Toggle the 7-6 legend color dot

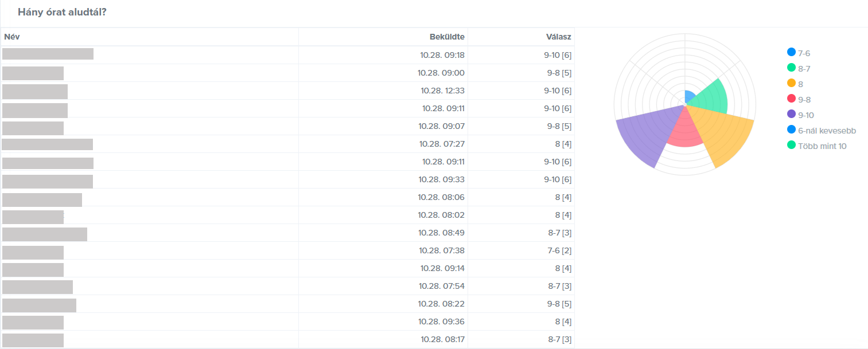(792, 53)
